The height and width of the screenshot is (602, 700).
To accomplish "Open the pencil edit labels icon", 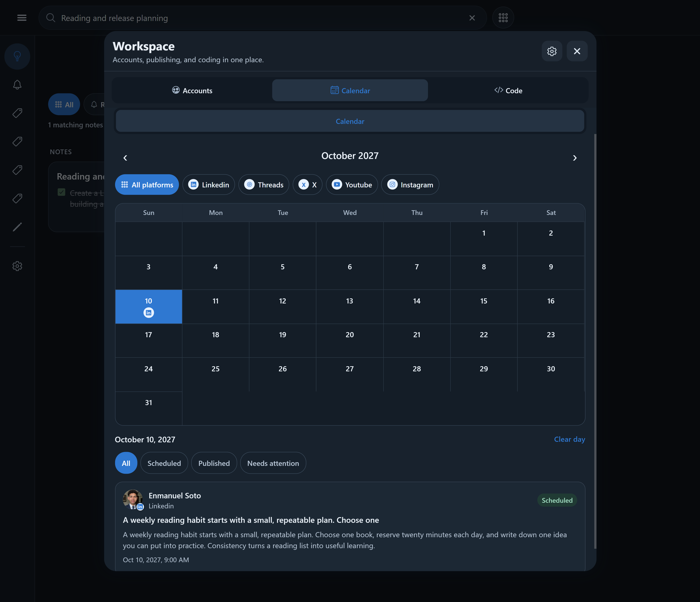I will coord(17,227).
